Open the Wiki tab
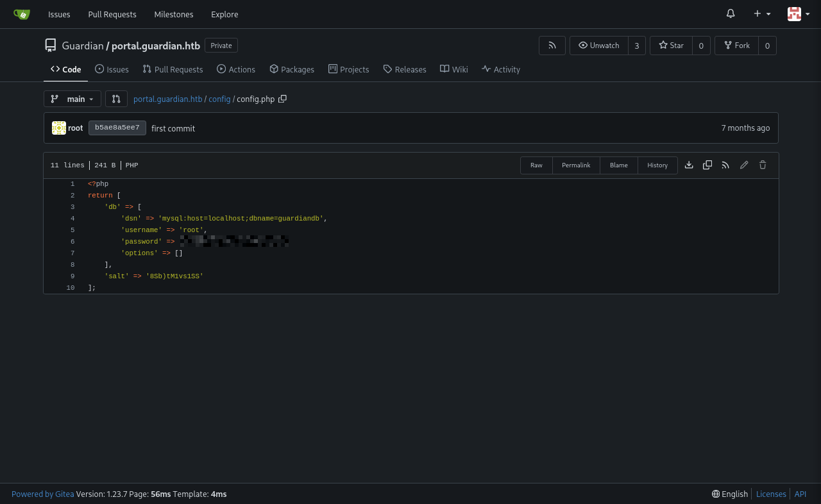The height and width of the screenshot is (504, 821). [453, 69]
